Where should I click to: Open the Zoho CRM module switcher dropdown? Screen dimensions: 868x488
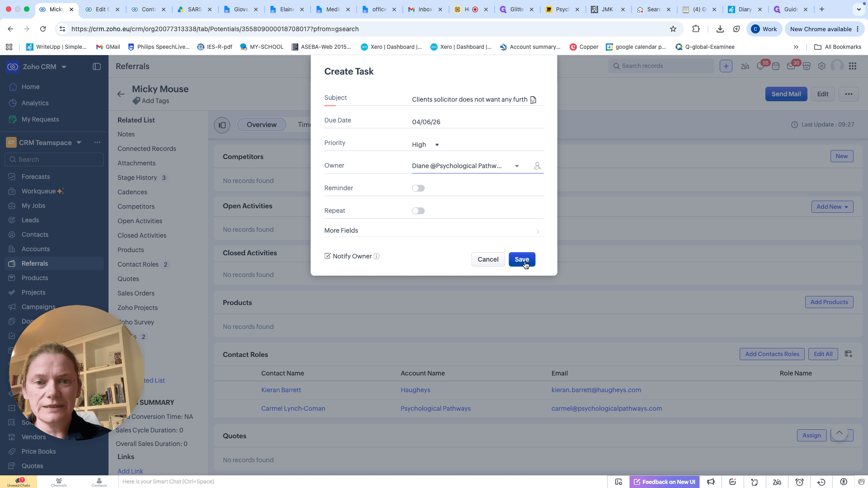pos(64,67)
